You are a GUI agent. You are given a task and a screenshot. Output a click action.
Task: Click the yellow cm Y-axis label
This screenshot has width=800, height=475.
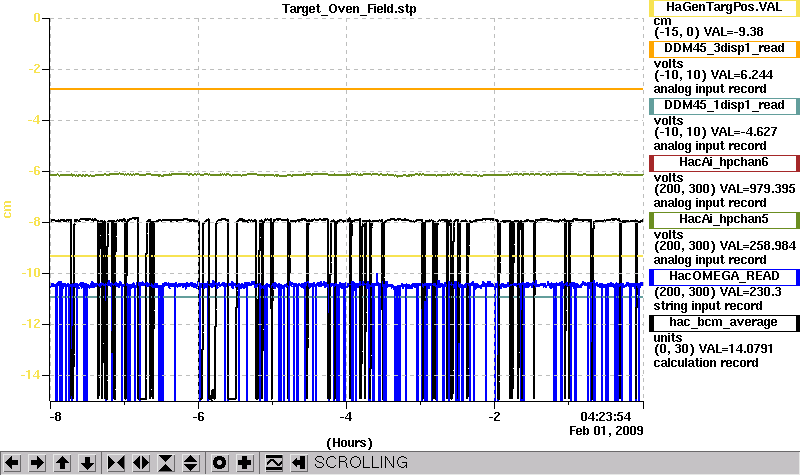tap(7, 209)
